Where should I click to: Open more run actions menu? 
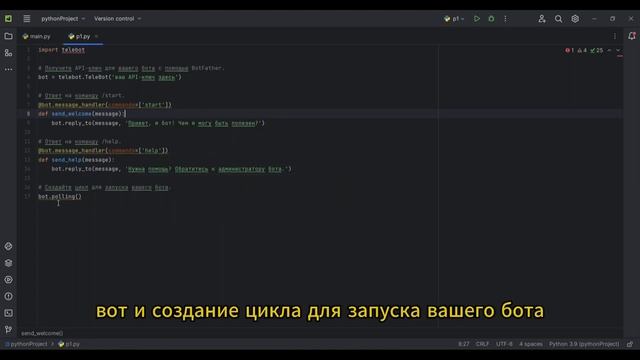tap(505, 19)
